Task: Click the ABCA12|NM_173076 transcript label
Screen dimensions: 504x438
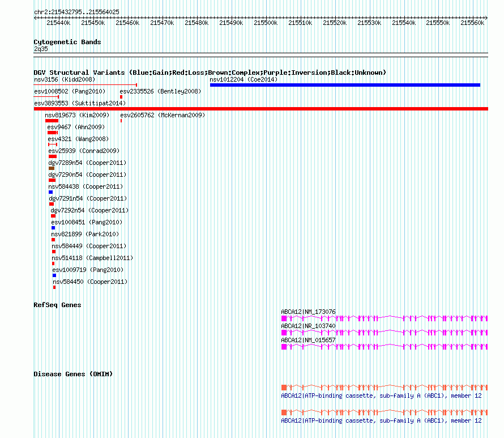Action: point(308,312)
